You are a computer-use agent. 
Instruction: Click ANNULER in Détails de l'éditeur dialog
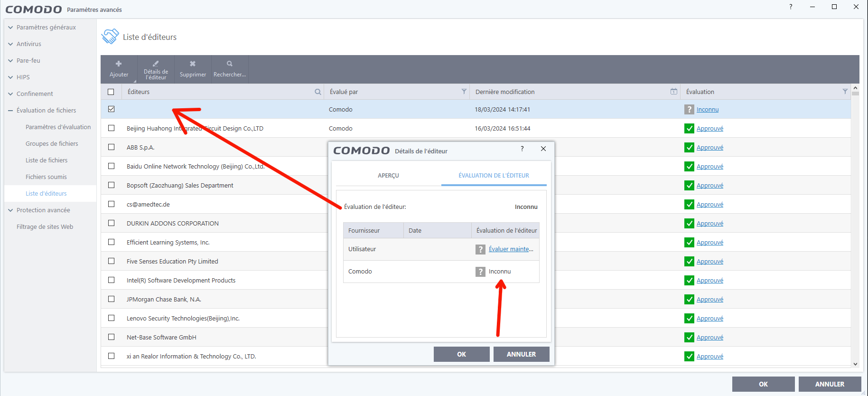coord(521,354)
